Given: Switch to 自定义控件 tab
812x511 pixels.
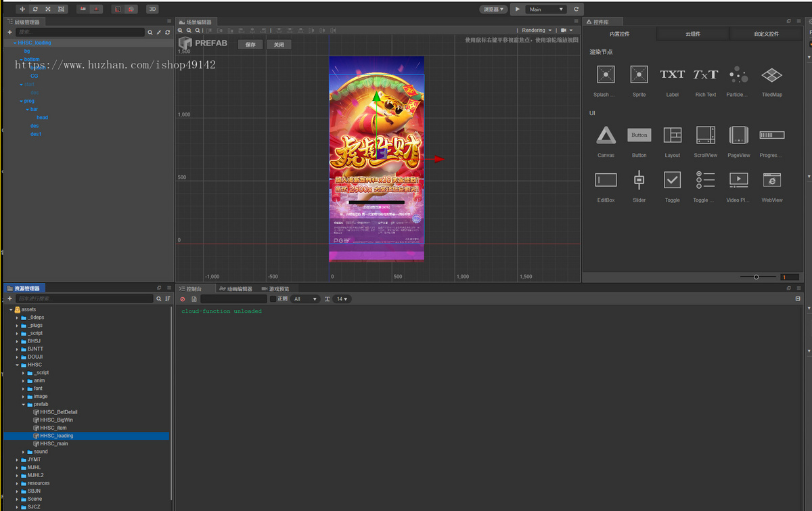Looking at the screenshot, I should pyautogui.click(x=767, y=34).
